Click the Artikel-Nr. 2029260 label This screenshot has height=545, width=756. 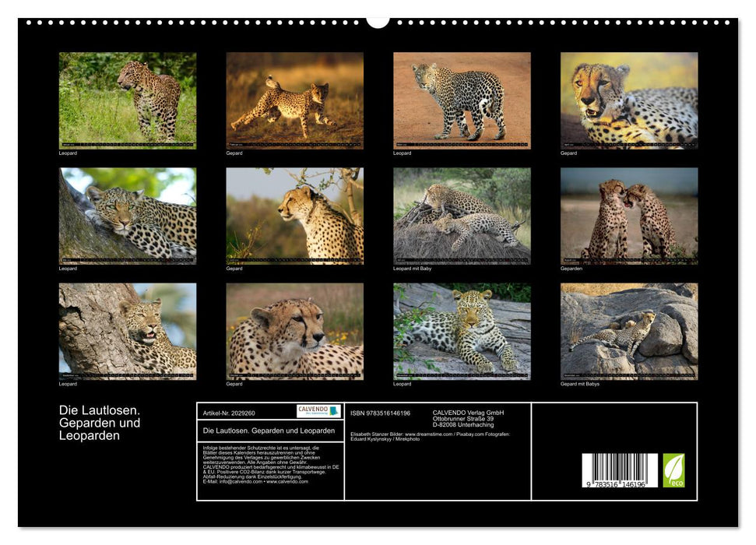[x=229, y=413]
